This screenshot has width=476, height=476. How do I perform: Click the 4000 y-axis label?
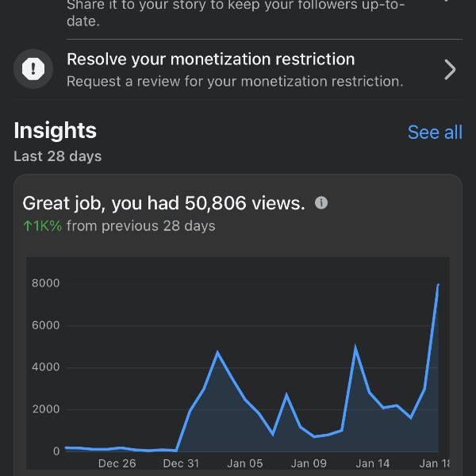(x=45, y=367)
